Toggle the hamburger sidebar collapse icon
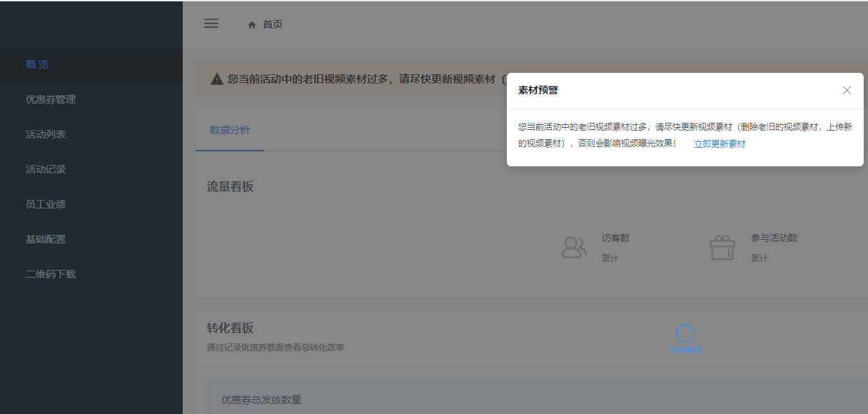The height and width of the screenshot is (414, 868). point(211,24)
